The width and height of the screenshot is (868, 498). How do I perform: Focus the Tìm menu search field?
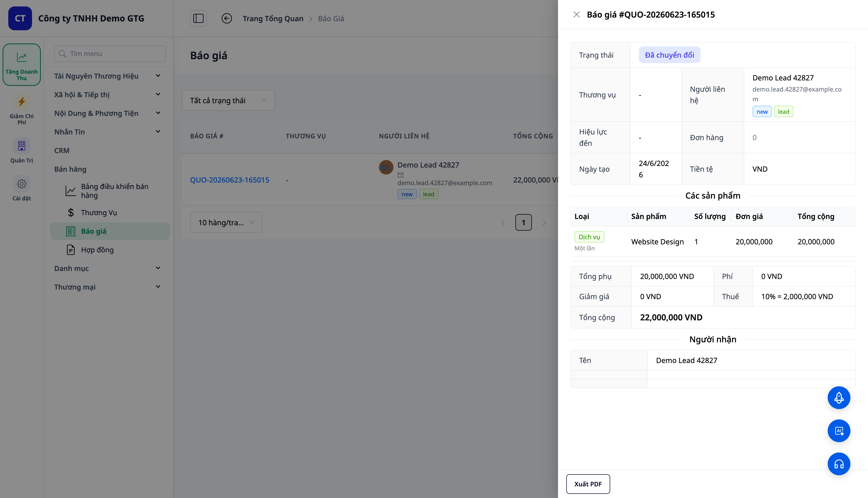110,54
